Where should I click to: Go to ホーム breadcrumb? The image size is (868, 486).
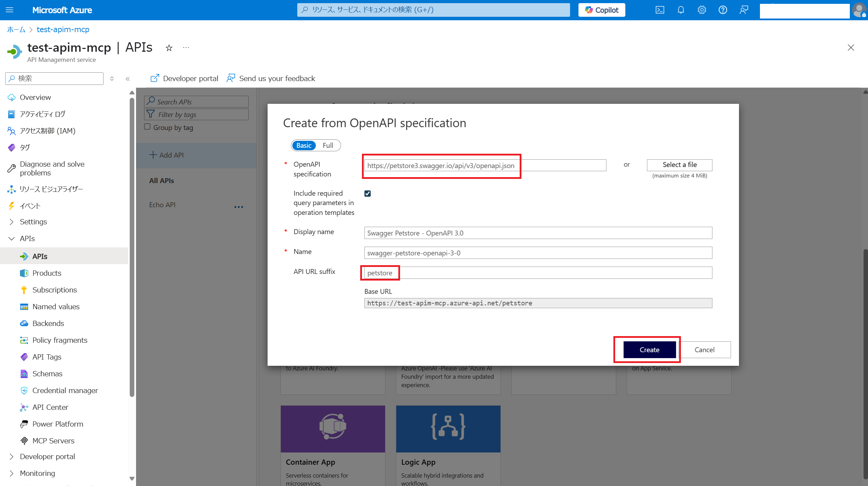pos(16,29)
